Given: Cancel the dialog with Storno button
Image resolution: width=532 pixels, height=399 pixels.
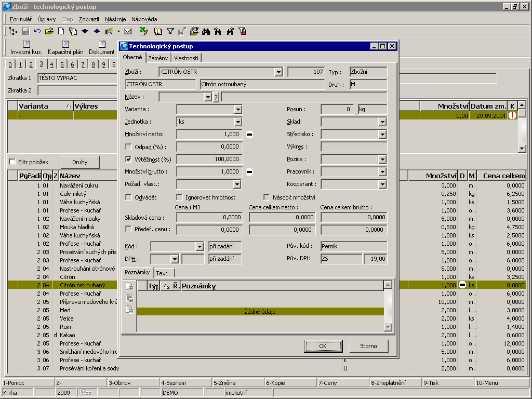Looking at the screenshot, I should 368,346.
